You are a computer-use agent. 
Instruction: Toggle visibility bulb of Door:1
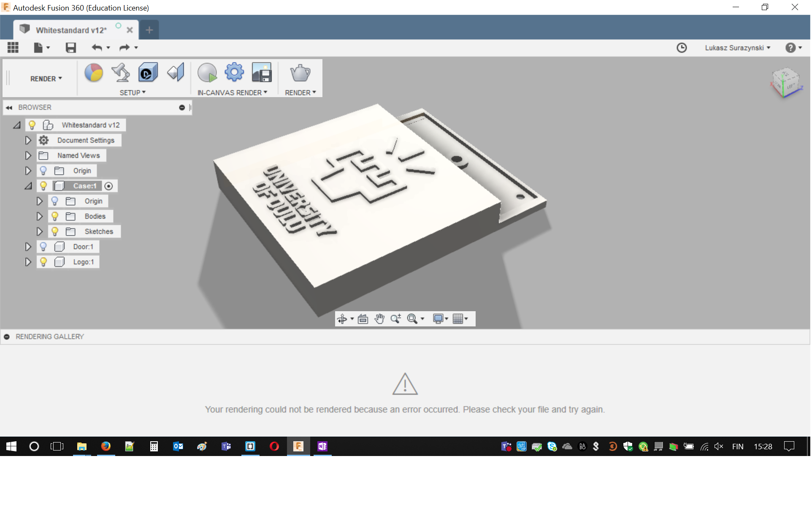point(43,247)
